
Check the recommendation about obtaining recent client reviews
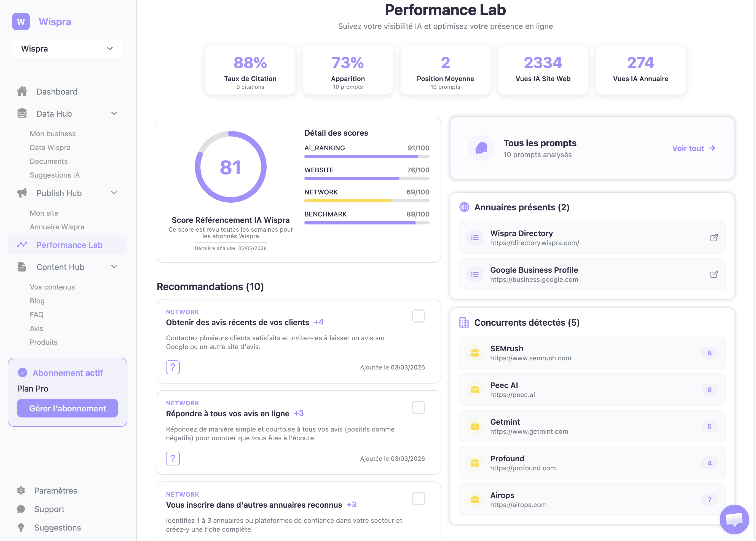pyautogui.click(x=419, y=316)
